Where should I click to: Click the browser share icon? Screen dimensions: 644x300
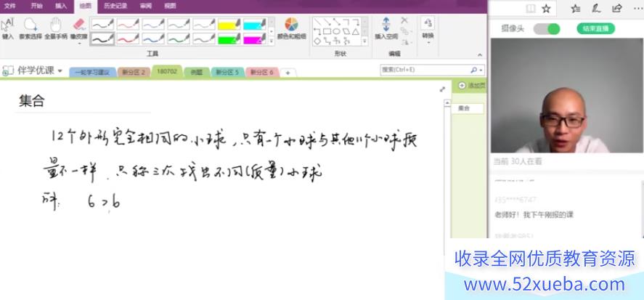(617, 9)
